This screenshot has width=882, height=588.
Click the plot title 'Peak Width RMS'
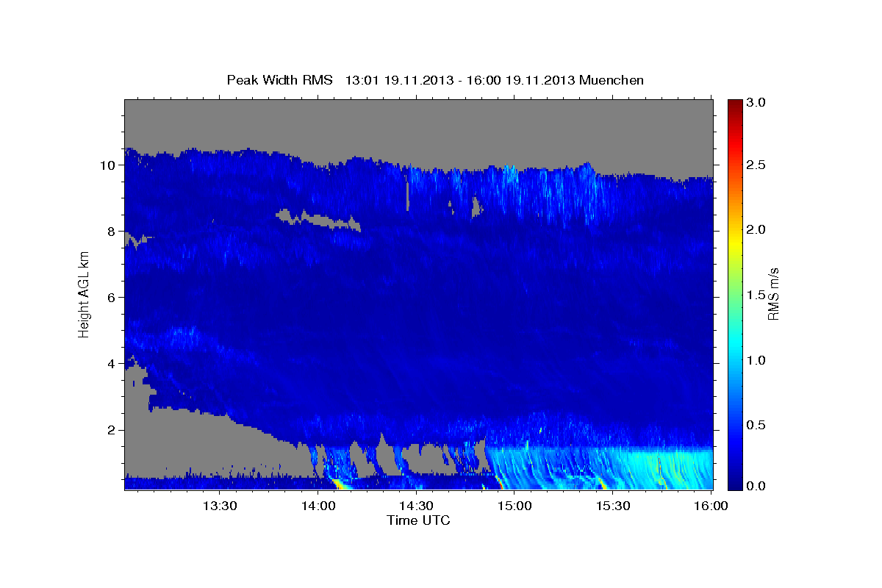(x=279, y=80)
